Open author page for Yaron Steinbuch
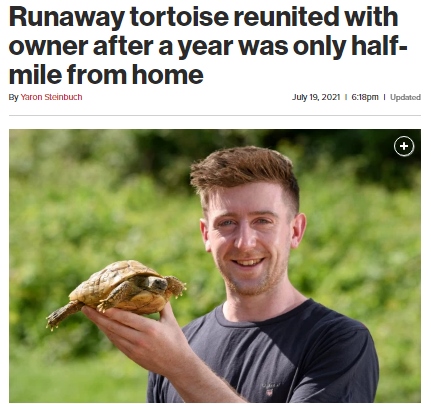This screenshot has height=404, width=431. click(x=51, y=97)
